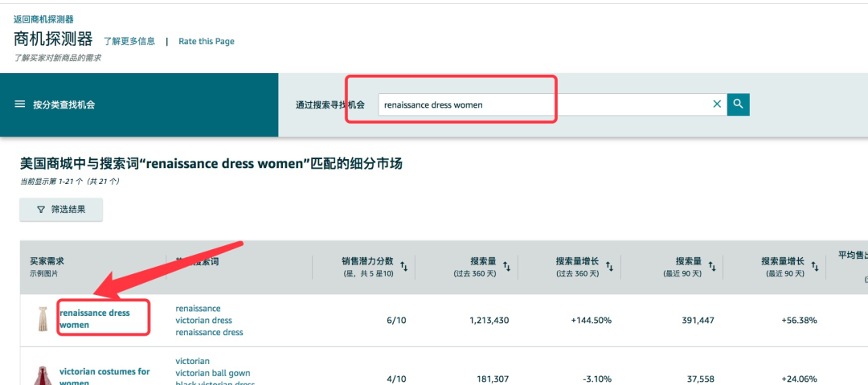
Task: Sort by 搜索量 (最近 90 天) arrows
Action: click(x=712, y=267)
